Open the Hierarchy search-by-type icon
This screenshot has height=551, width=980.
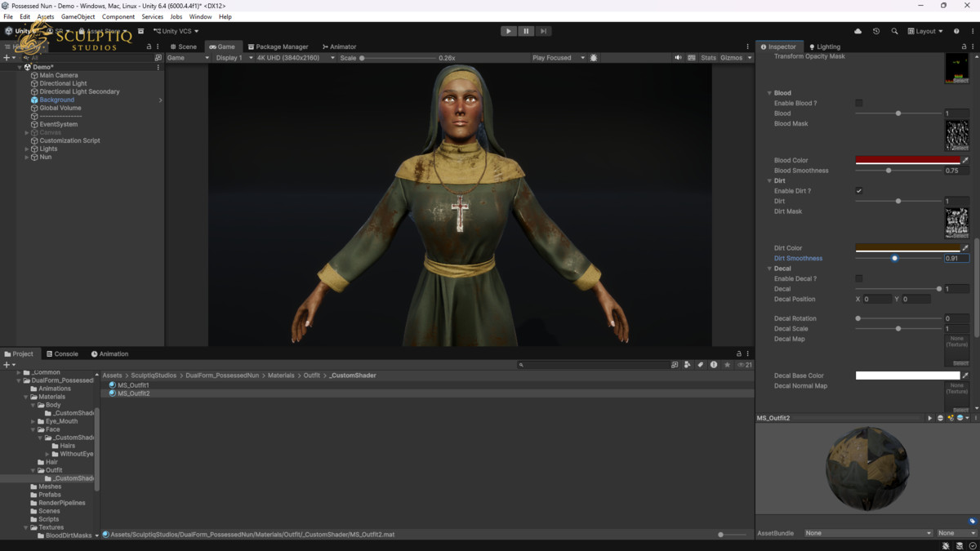[158, 58]
